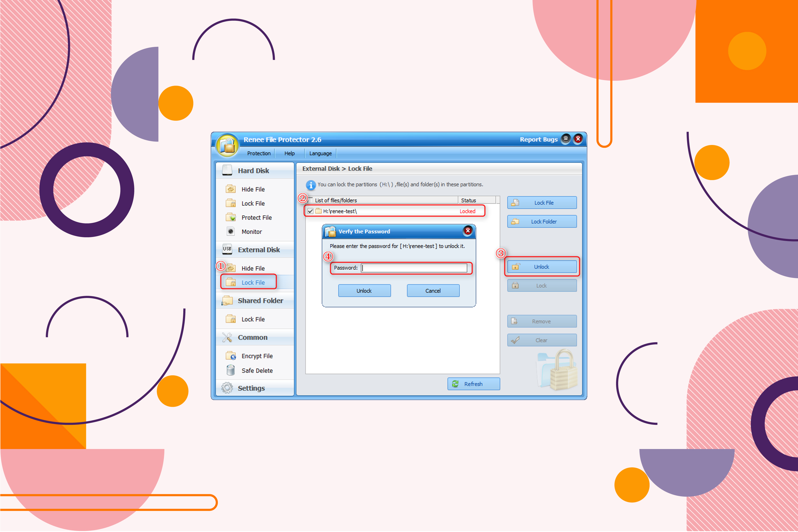Click the USB External Disk icon

(227, 249)
